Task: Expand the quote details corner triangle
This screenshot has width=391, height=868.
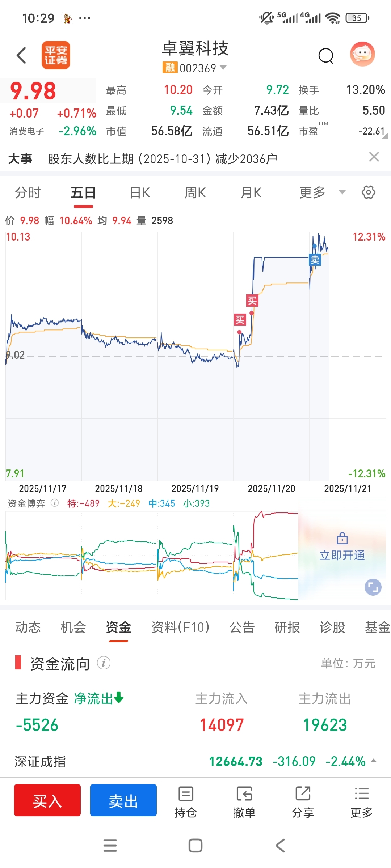Action: (x=385, y=136)
